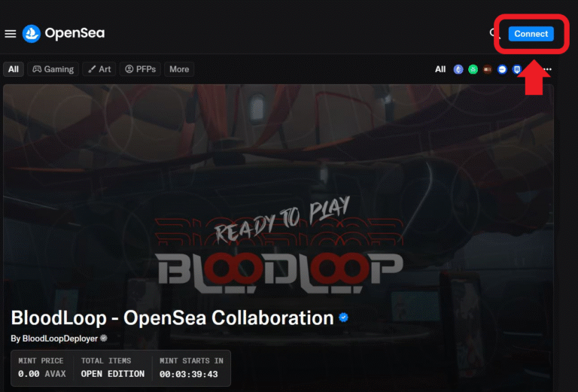Show more chains via ellipsis

[x=547, y=69]
